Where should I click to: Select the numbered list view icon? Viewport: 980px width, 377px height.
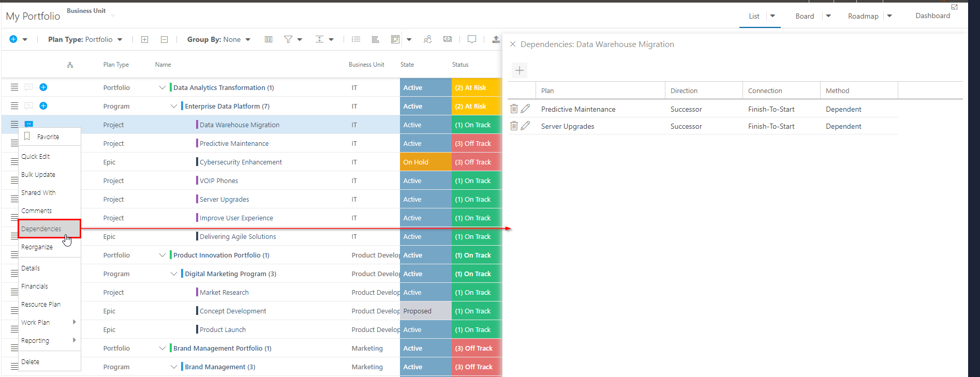point(356,39)
